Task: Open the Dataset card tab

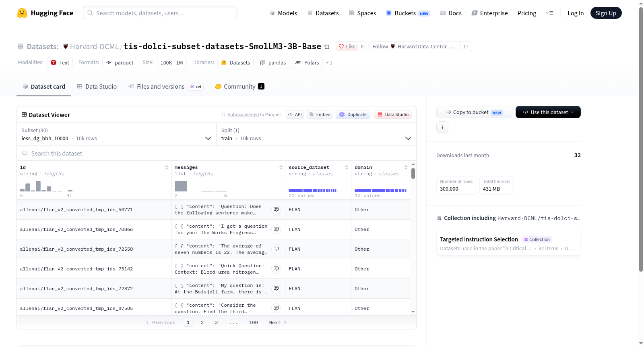Action: point(43,87)
